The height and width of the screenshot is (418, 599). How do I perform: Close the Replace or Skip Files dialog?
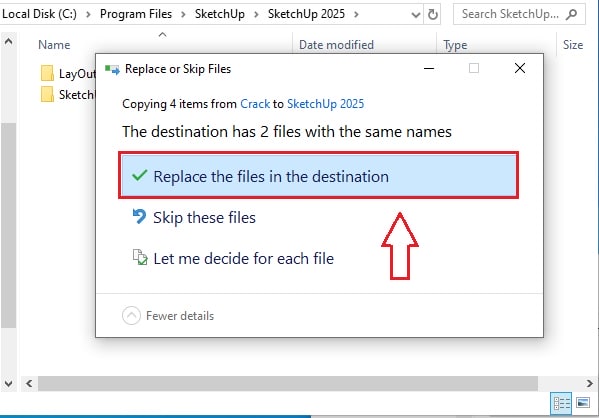click(x=520, y=68)
